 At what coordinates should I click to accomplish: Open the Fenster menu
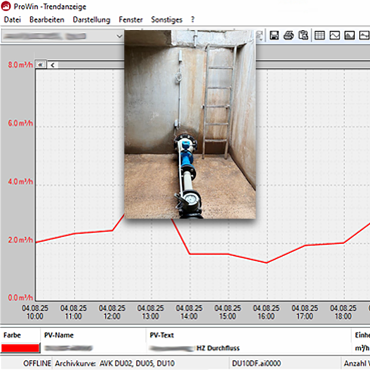tap(131, 20)
